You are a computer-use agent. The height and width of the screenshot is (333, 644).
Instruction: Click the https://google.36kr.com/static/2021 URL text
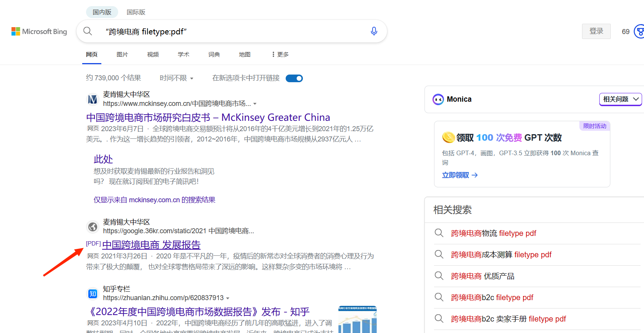tap(178, 231)
